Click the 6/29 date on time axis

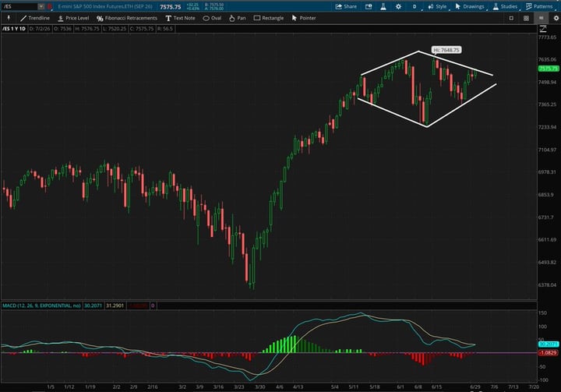[x=475, y=387]
